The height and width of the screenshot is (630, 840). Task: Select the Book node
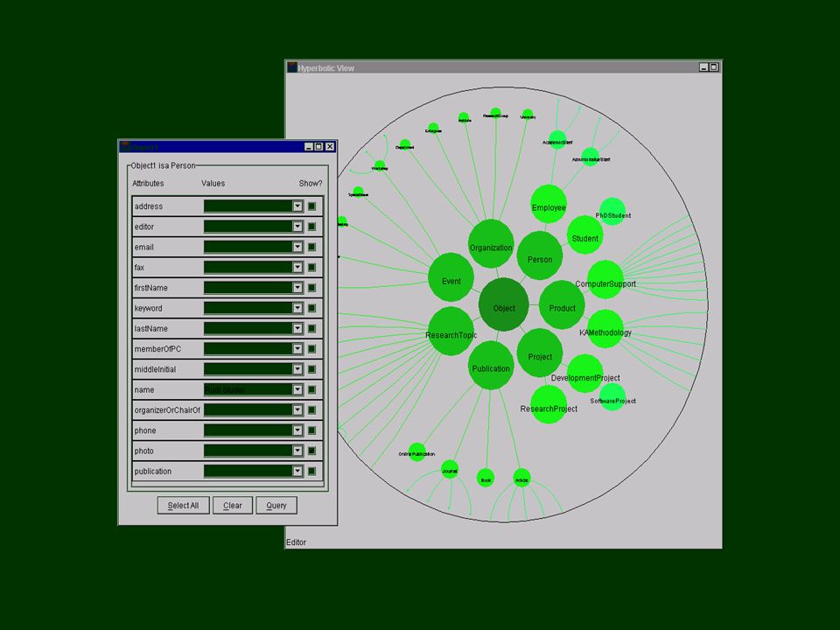tap(486, 478)
